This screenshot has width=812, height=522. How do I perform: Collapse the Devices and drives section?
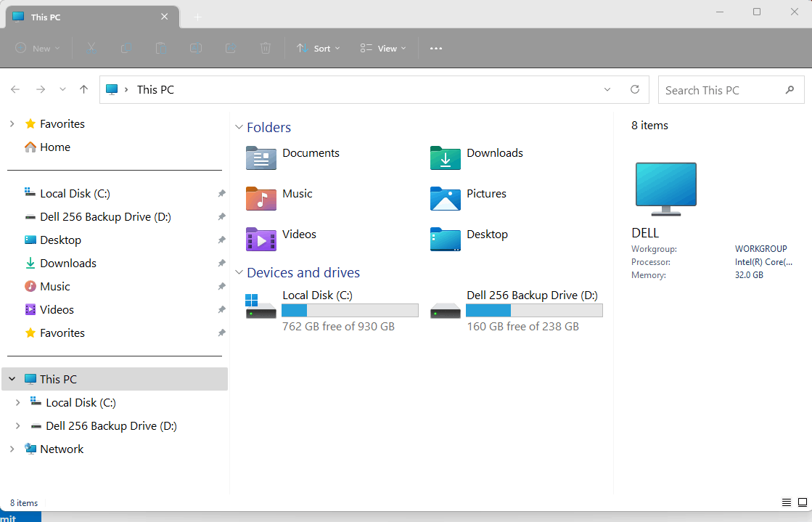239,272
